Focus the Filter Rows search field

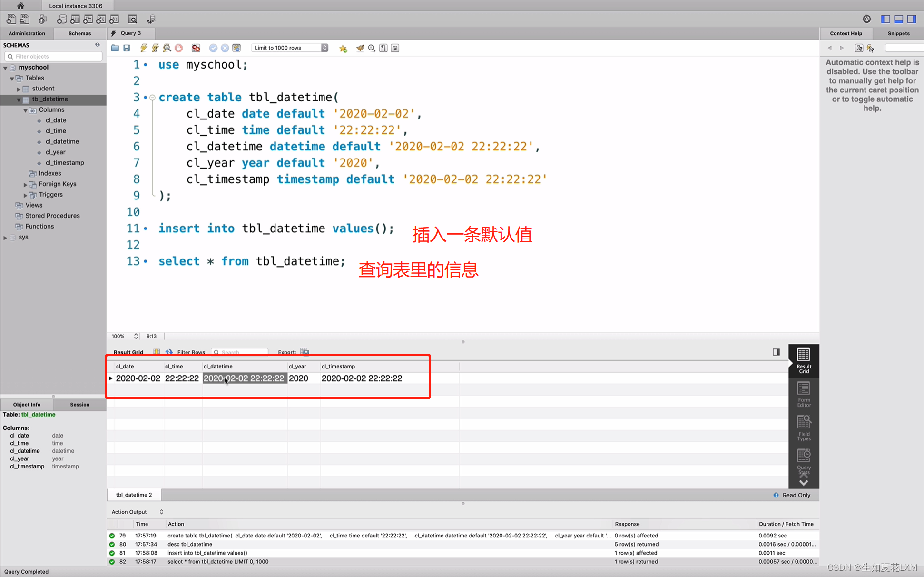click(x=240, y=352)
